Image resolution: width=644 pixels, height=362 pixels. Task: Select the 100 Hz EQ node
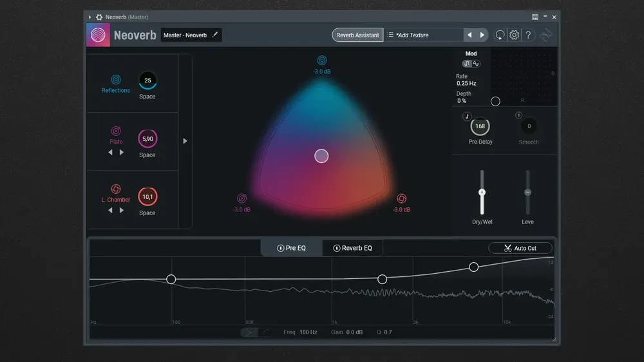171,280
